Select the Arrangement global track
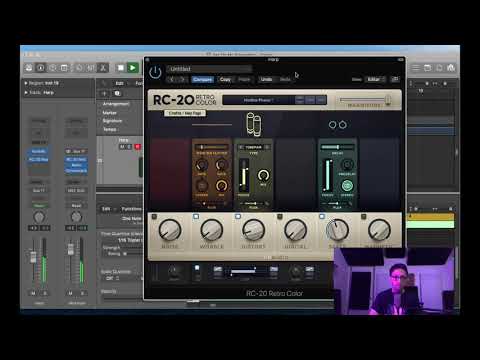 point(116,104)
